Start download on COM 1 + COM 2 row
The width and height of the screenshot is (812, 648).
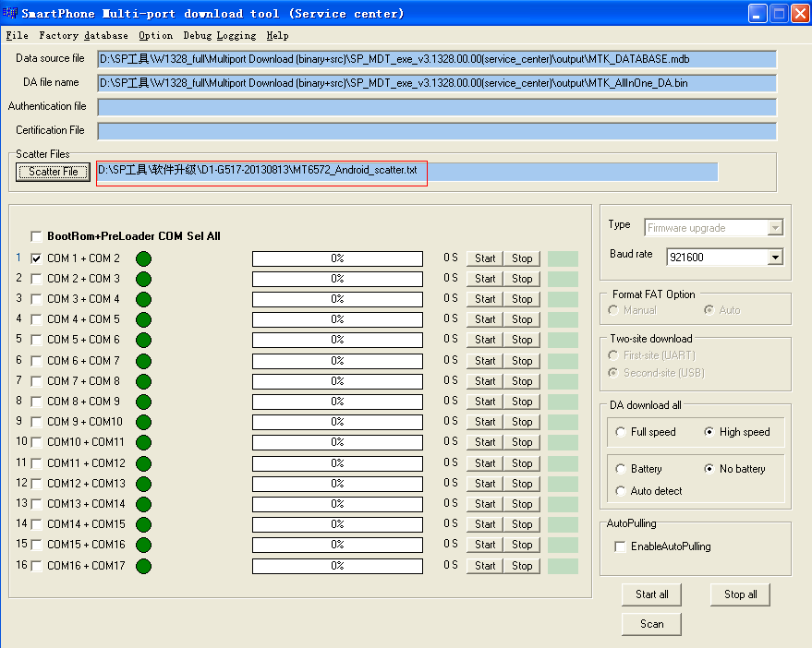tap(485, 258)
